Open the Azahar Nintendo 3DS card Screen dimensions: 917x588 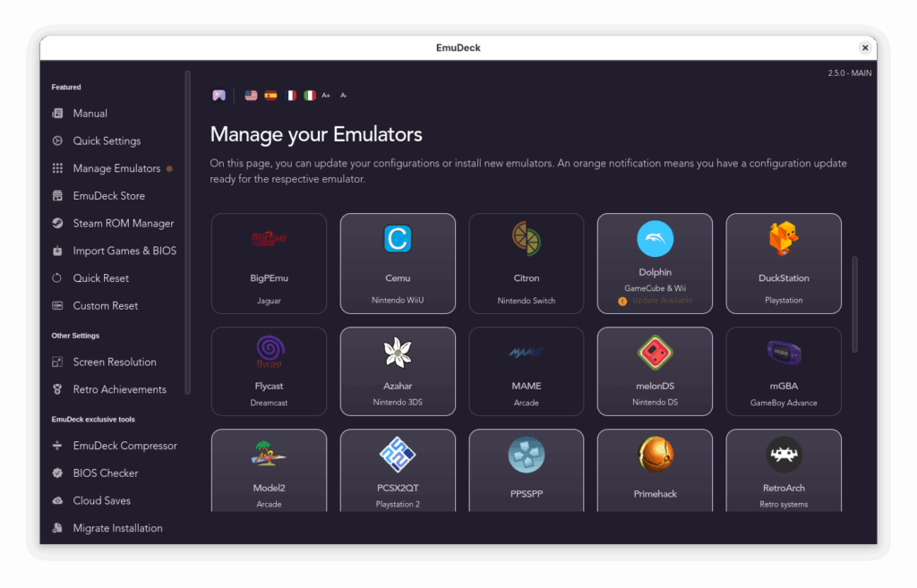398,371
